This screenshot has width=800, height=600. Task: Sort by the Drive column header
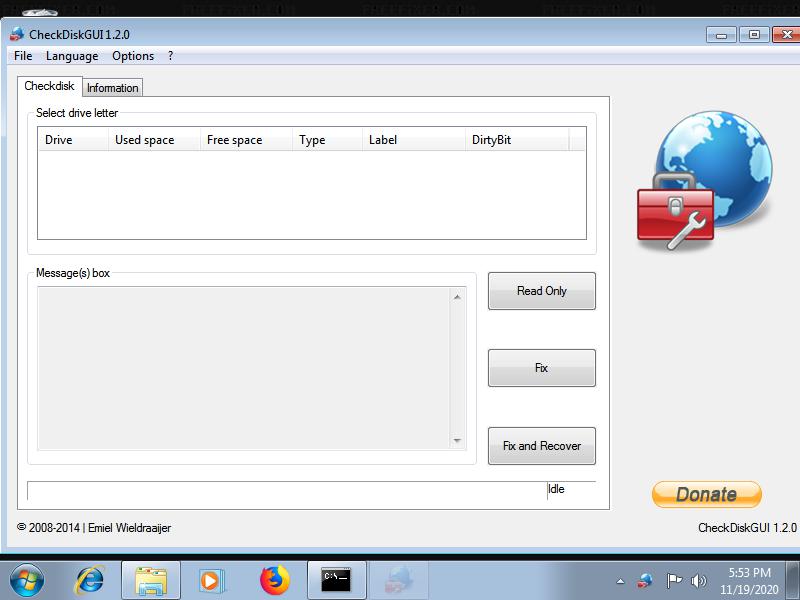pyautogui.click(x=73, y=140)
